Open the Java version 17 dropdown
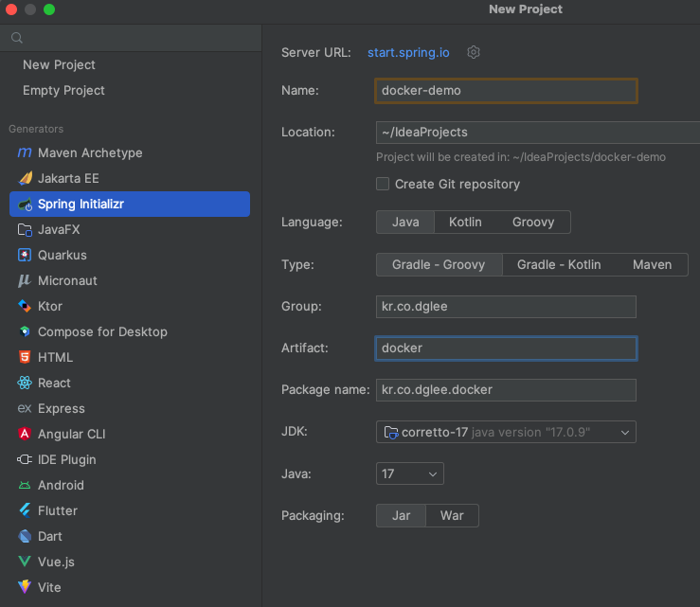This screenshot has height=607, width=700. [410, 473]
